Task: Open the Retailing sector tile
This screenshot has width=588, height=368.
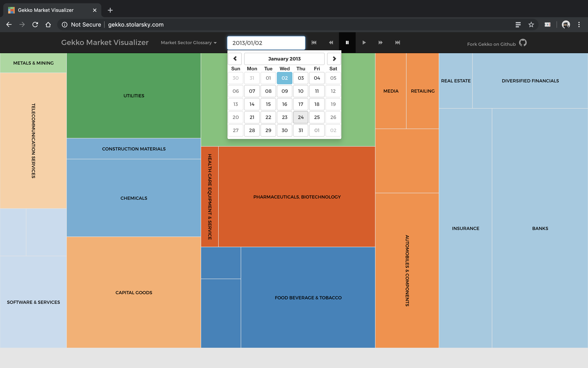Action: coord(423,91)
